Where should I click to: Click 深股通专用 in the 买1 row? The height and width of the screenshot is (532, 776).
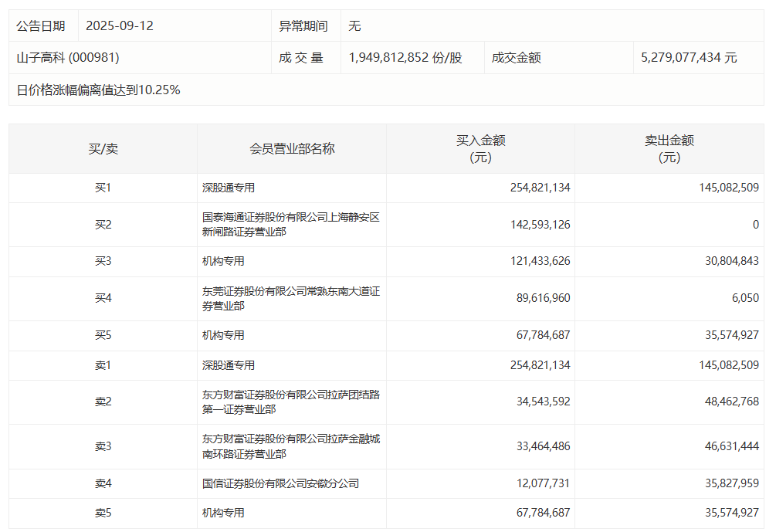[229, 188]
